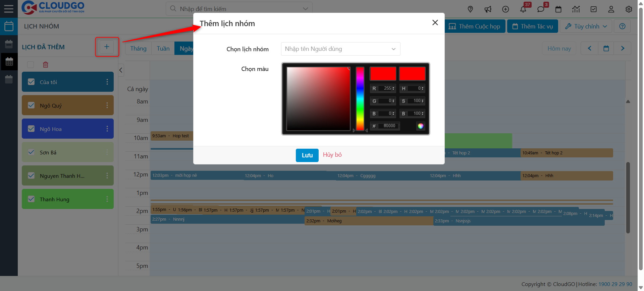
Task: Switch to the Tuần view tab
Action: click(163, 49)
